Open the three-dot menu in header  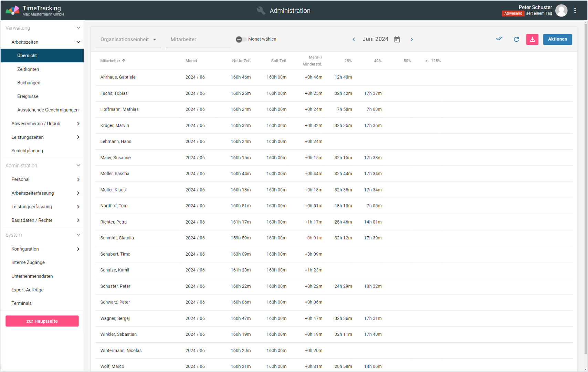(x=575, y=11)
